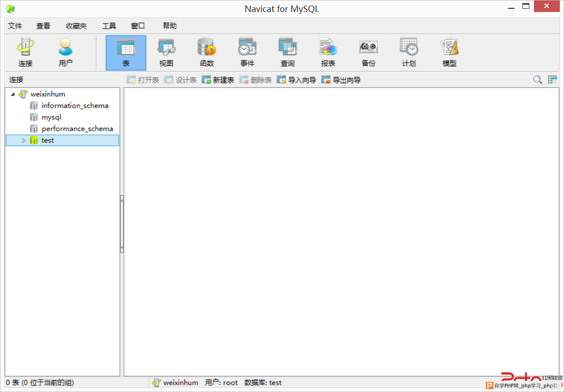Open the 文件 menu

coord(15,26)
